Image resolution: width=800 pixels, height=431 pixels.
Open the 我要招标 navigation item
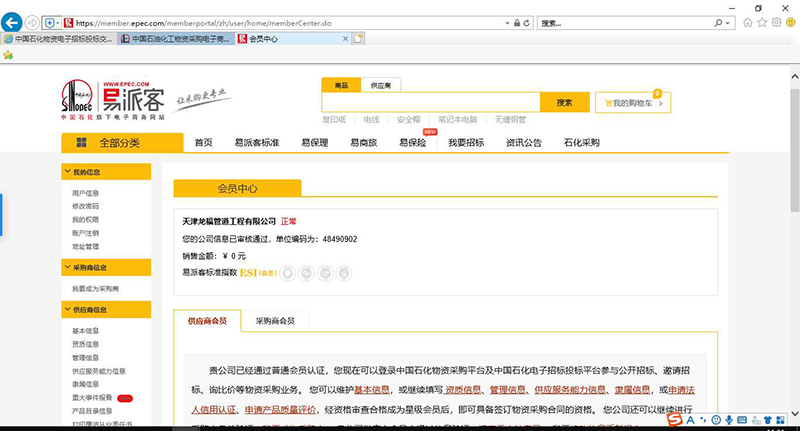click(466, 143)
